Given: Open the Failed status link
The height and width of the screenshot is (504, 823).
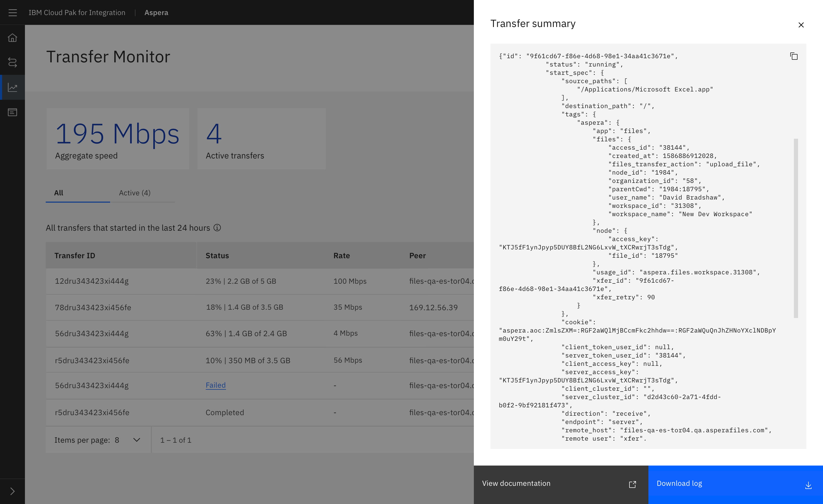Looking at the screenshot, I should pyautogui.click(x=215, y=385).
